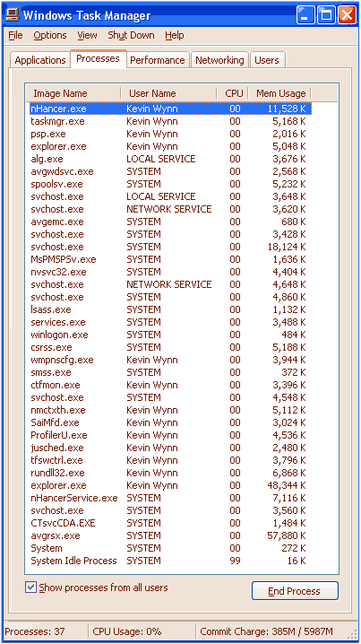Viewport: 361px width, 644px height.
Task: Click the 18,124 K memory value
Action: point(286,247)
